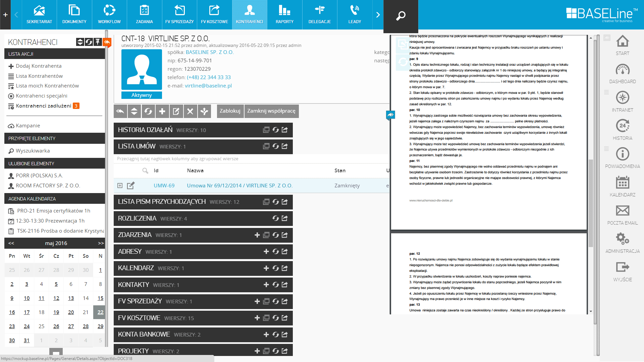
Task: Open the Zadania module
Action: (144, 15)
